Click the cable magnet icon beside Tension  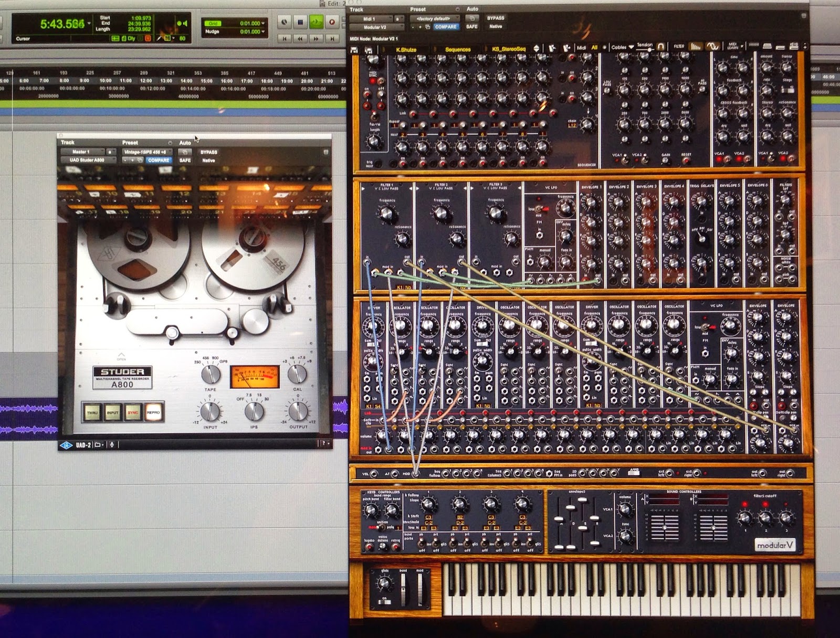[x=661, y=47]
